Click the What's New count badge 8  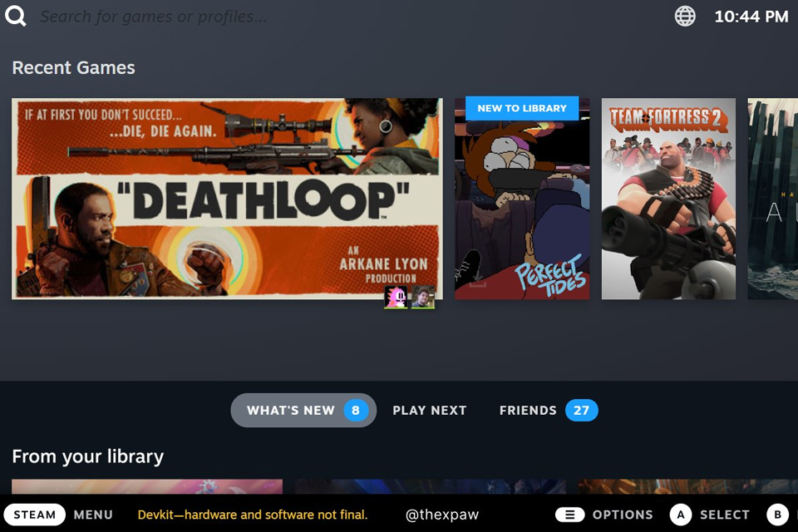pyautogui.click(x=356, y=411)
